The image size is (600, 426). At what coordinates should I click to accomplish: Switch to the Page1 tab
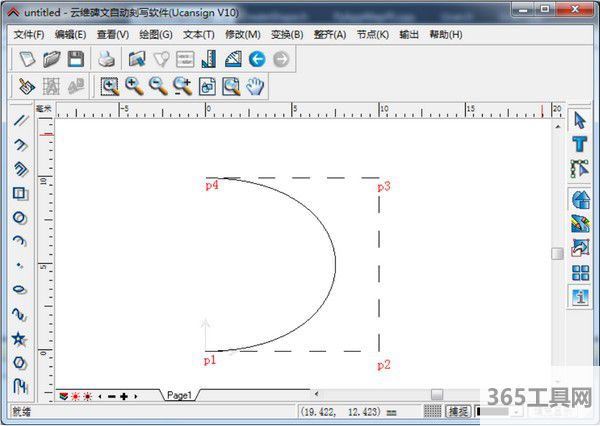click(180, 396)
